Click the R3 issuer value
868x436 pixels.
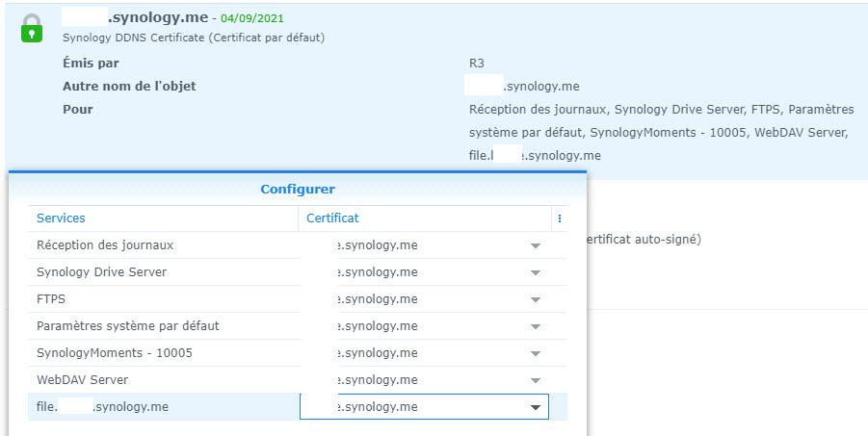[476, 64]
